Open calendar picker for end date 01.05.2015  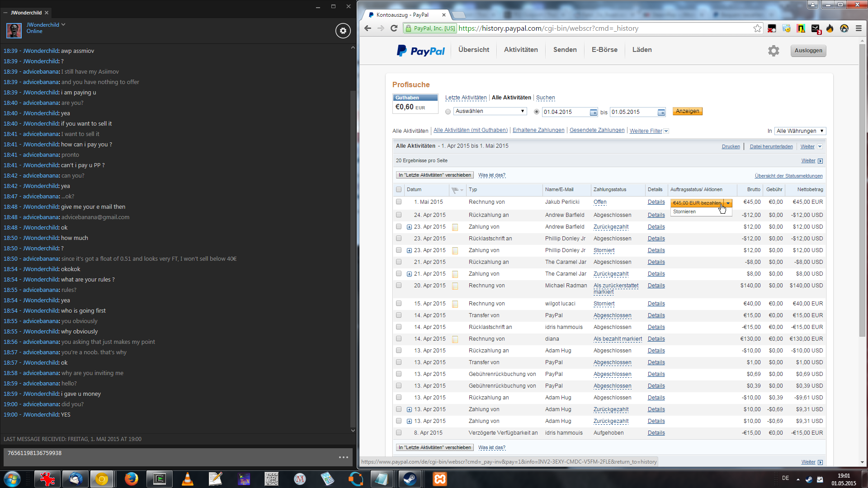point(661,112)
